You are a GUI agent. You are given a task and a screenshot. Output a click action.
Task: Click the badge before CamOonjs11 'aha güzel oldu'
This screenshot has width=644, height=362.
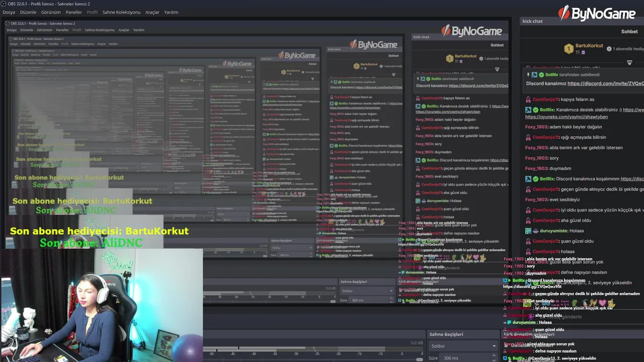(528, 220)
